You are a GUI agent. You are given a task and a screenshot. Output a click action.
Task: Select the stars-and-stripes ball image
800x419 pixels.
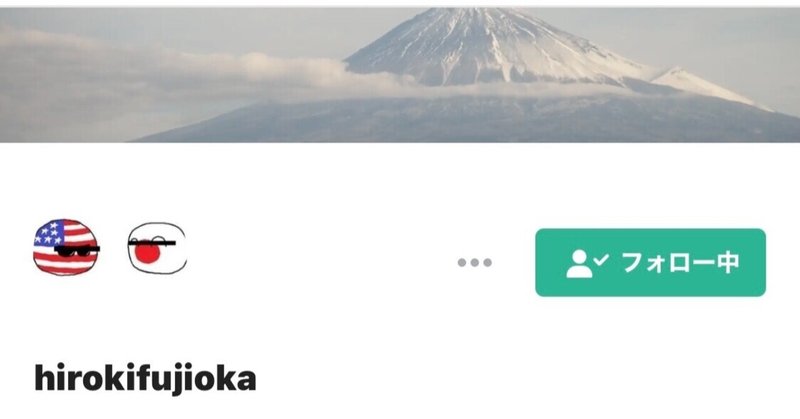tap(66, 247)
